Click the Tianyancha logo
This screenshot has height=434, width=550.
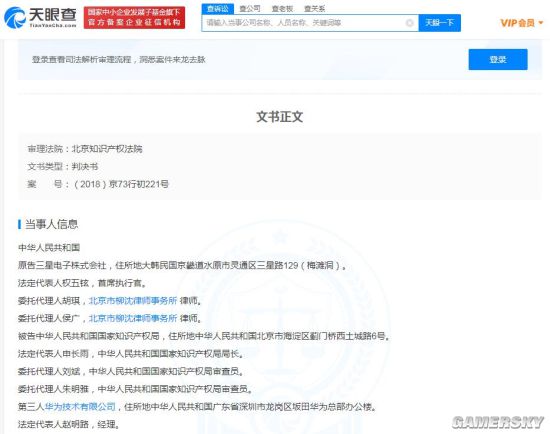coord(40,17)
